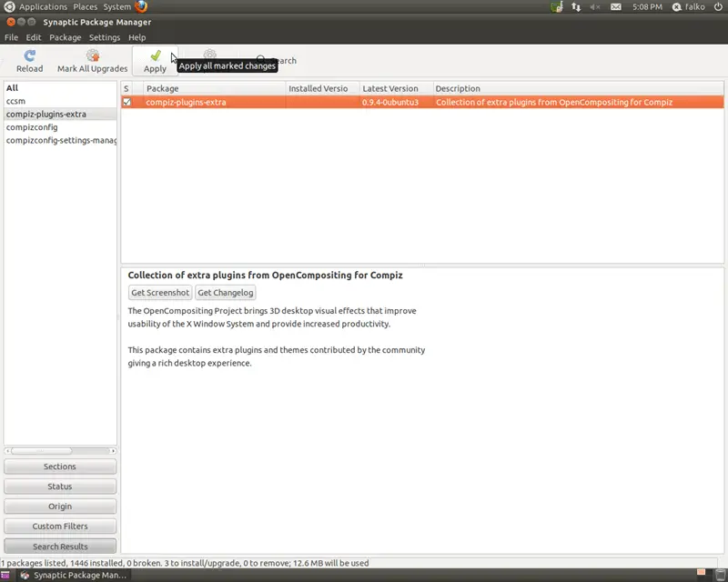Open the trash icon in bottom panel

tap(721, 575)
